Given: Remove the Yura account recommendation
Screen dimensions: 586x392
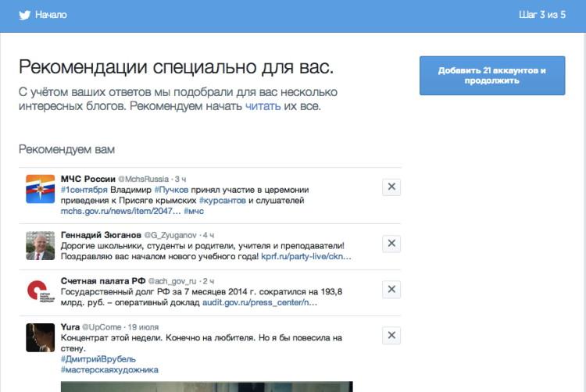Looking at the screenshot, I should [391, 336].
